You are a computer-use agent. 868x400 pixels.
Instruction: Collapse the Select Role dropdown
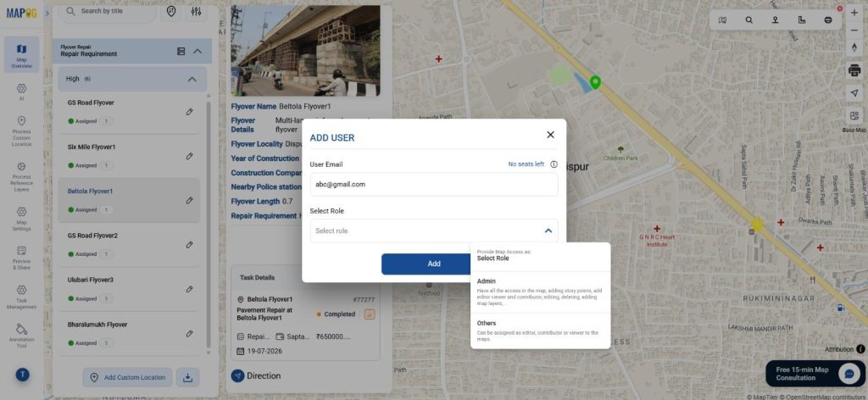pyautogui.click(x=548, y=231)
